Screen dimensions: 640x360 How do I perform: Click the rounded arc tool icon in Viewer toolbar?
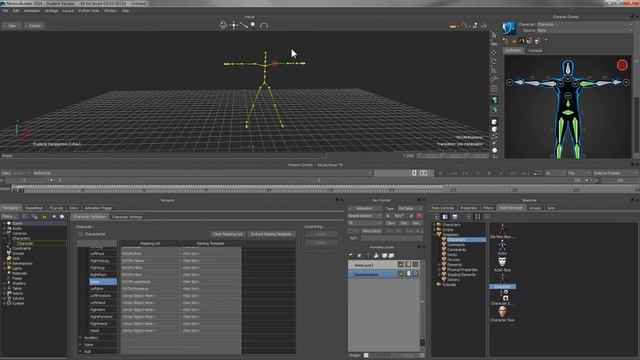[x=264, y=25]
